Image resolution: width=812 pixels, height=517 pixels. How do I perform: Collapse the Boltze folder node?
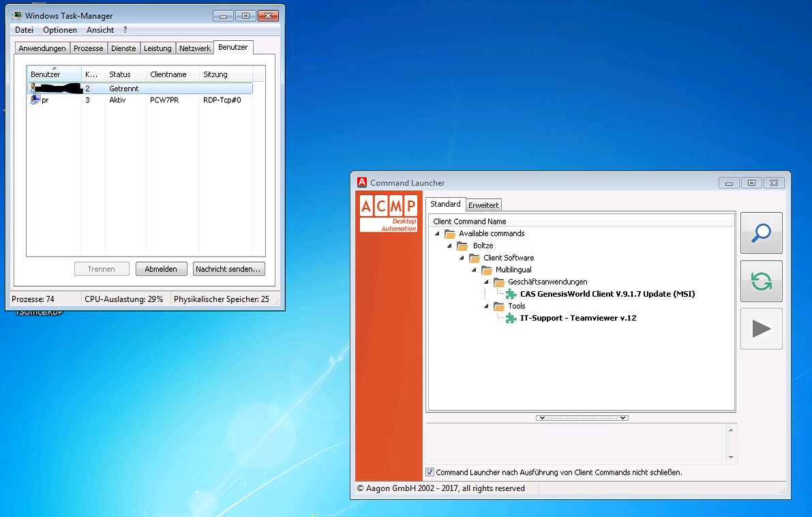coord(450,246)
